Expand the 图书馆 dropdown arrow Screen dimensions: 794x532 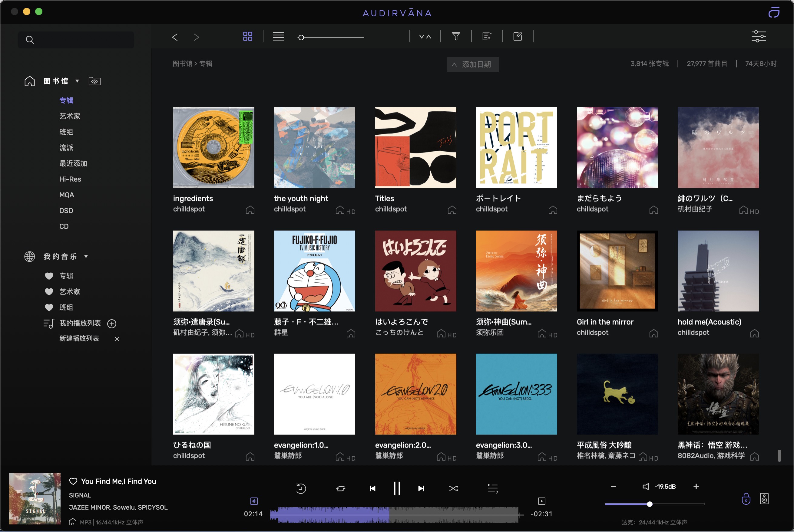[78, 81]
